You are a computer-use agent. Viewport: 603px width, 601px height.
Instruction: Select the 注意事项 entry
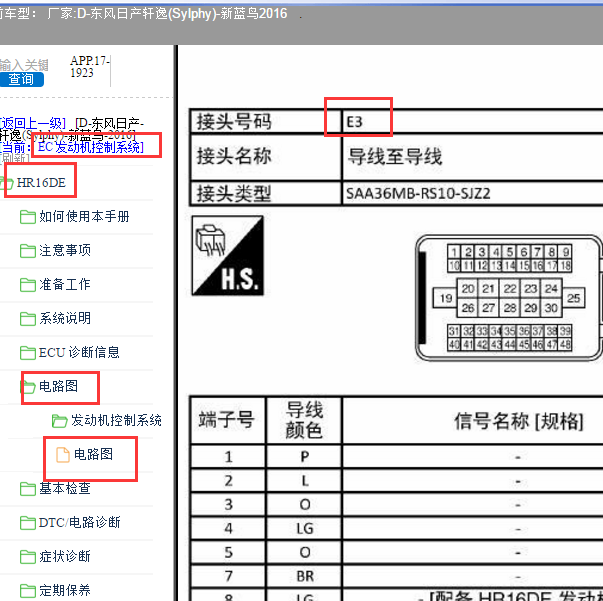[65, 251]
